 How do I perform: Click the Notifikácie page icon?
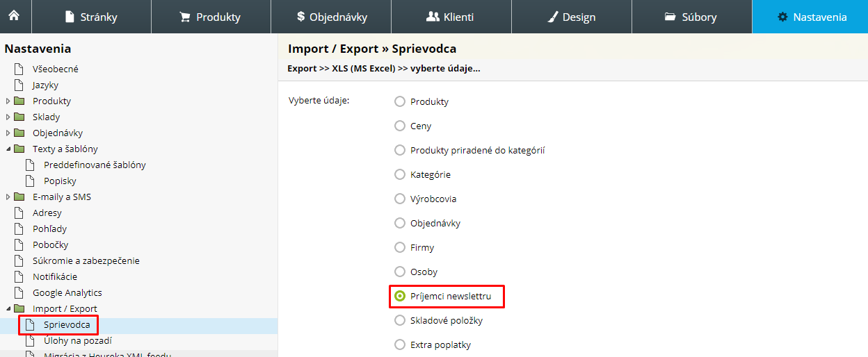click(x=19, y=276)
